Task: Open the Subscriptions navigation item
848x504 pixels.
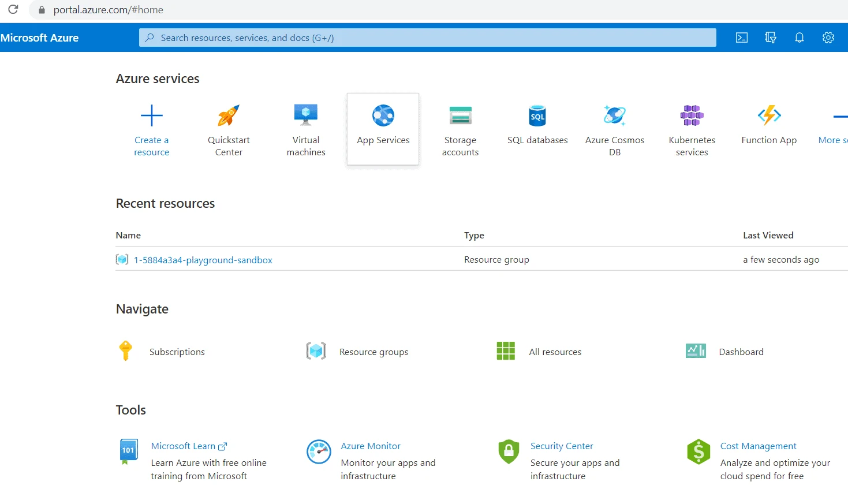Action: click(x=177, y=351)
